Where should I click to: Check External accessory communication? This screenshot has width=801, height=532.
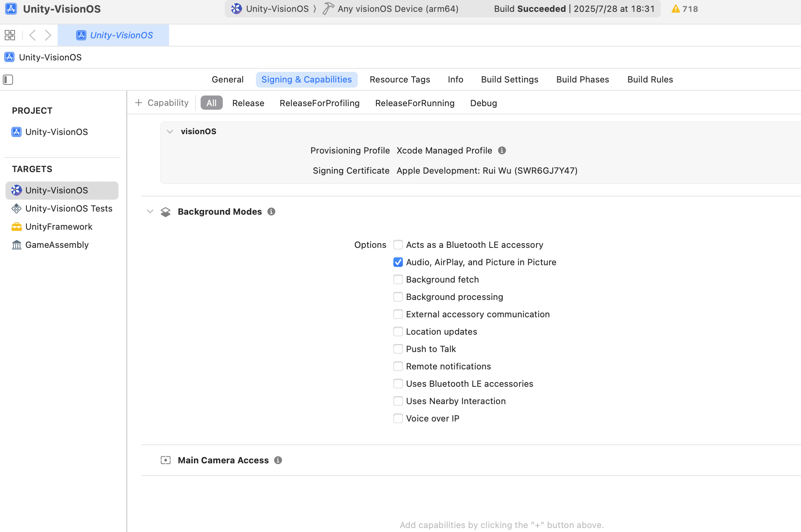coord(398,314)
